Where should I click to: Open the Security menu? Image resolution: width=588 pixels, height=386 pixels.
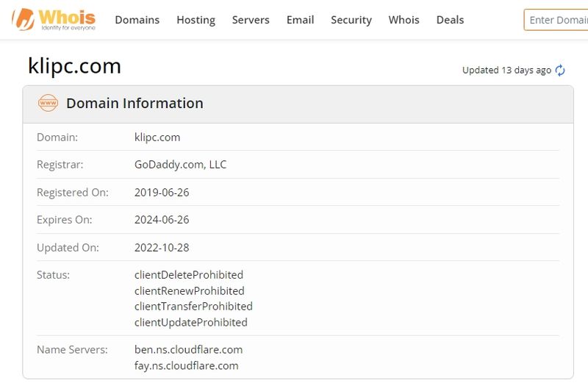pos(351,20)
